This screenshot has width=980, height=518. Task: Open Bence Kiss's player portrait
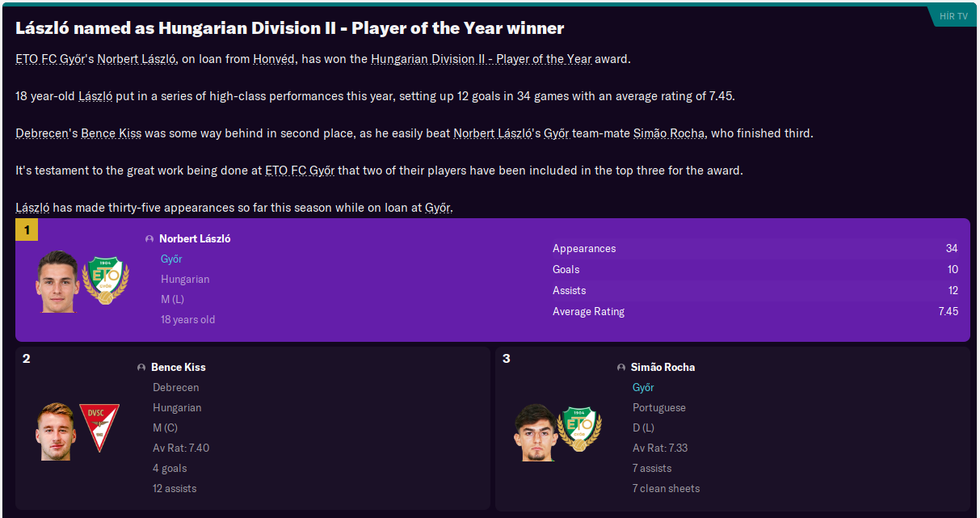click(55, 431)
